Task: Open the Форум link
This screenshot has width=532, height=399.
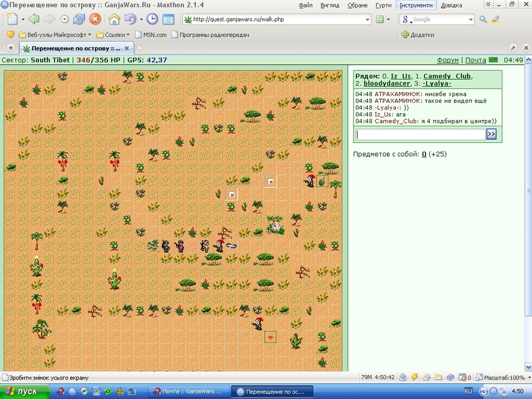Action: [x=447, y=60]
